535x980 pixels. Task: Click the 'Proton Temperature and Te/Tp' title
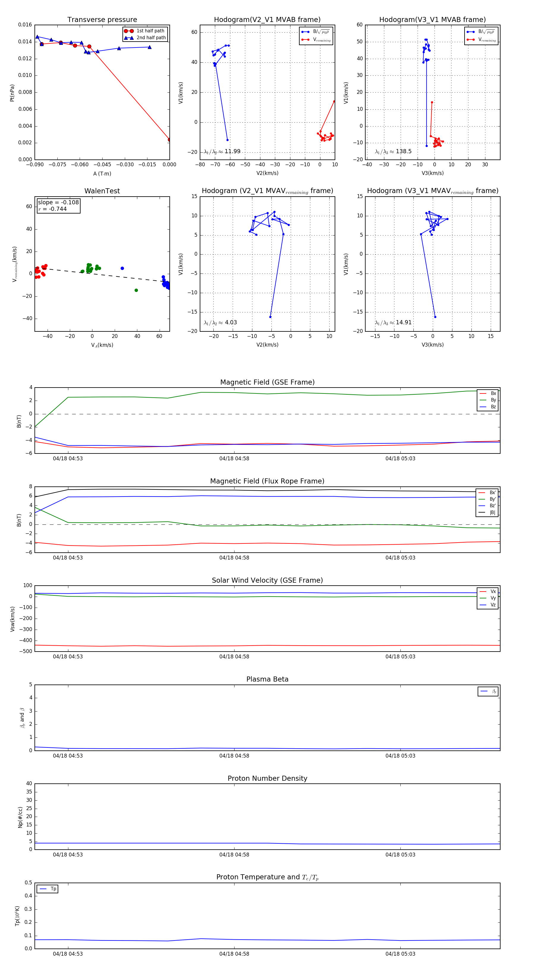tap(267, 877)
